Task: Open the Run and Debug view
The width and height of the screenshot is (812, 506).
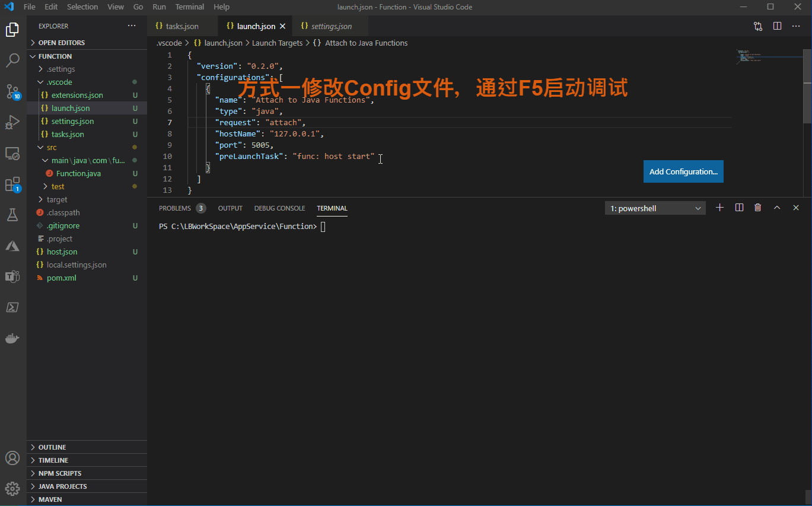Action: pos(12,122)
